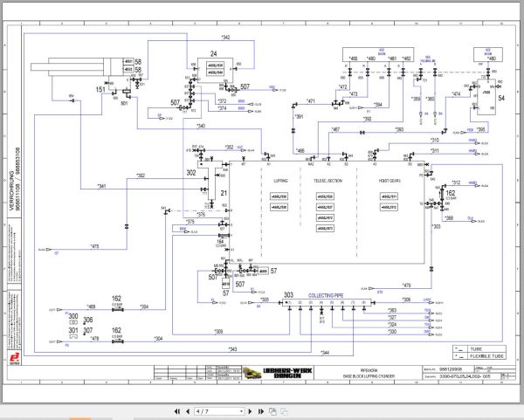Screen dimensions: 524x420
Task: Click pipe label '*309'
Action: [218, 332]
